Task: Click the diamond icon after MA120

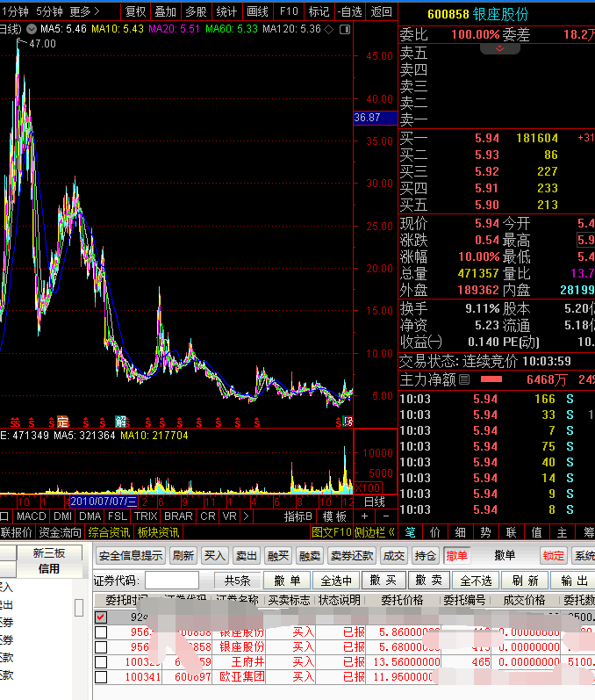Action: point(329,30)
